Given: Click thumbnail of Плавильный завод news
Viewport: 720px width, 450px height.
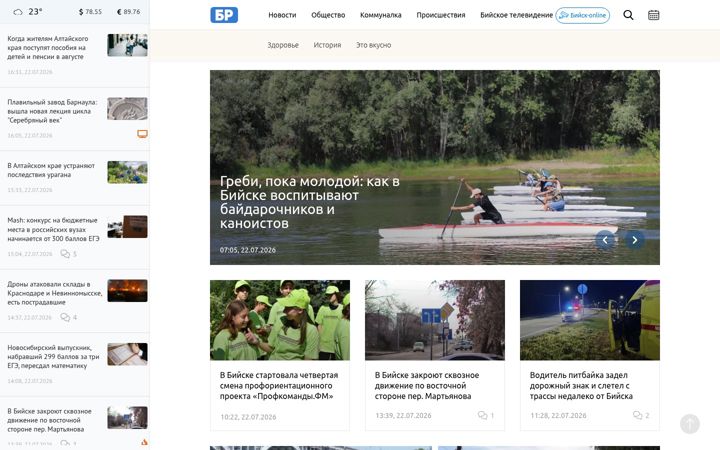Looking at the screenshot, I should pyautogui.click(x=127, y=108).
